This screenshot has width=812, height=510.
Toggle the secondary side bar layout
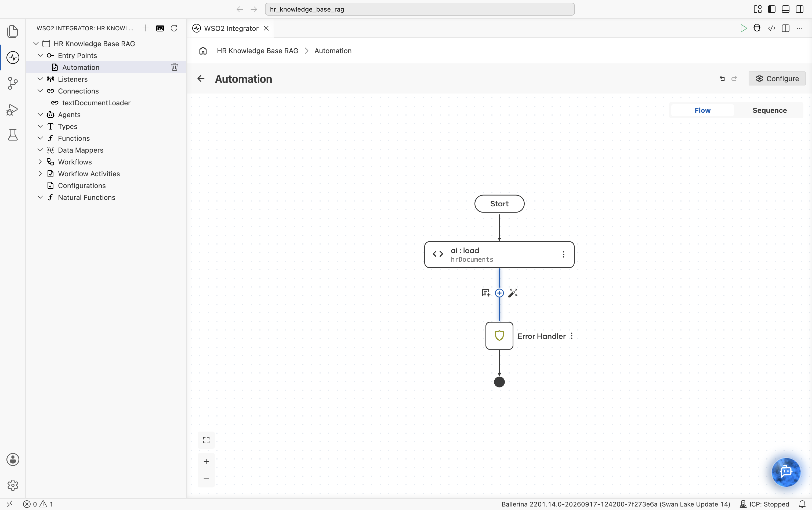point(800,9)
